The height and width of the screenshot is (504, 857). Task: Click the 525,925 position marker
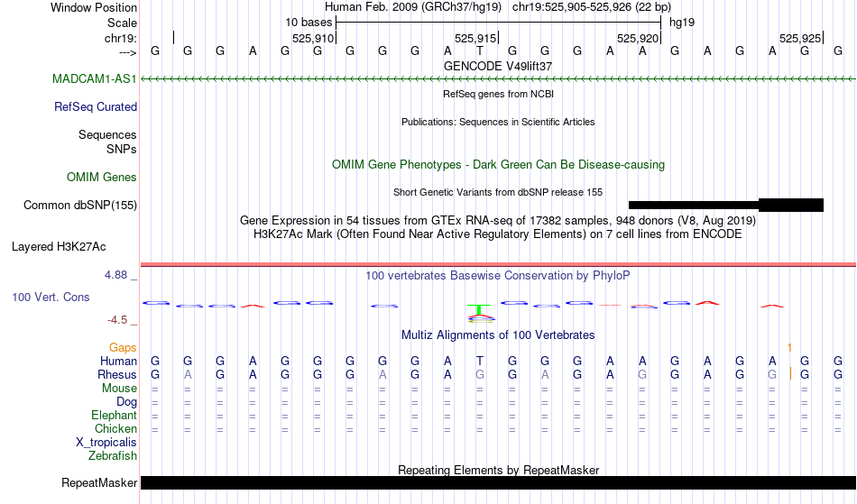coord(801,38)
